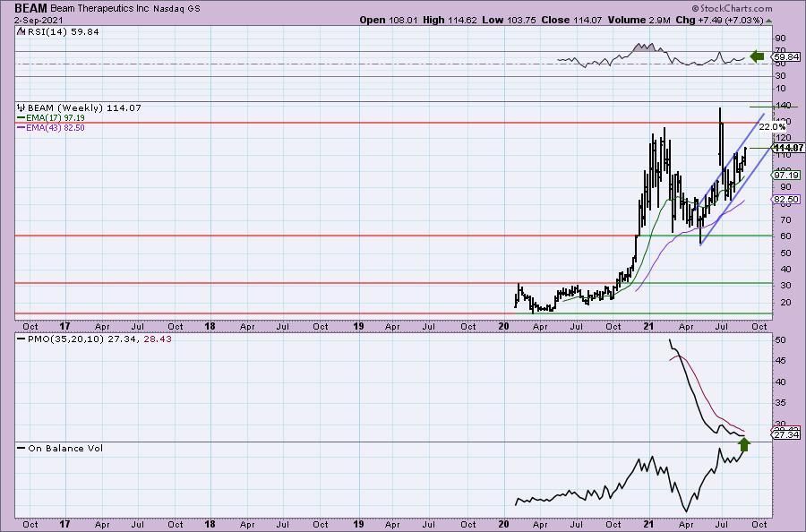Click the red 28.43 PMO signal value
The width and height of the screenshot is (806, 532).
pos(156,339)
